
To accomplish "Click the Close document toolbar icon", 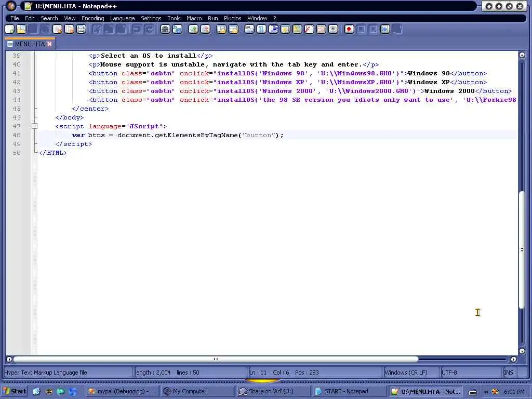I will coord(57,29).
